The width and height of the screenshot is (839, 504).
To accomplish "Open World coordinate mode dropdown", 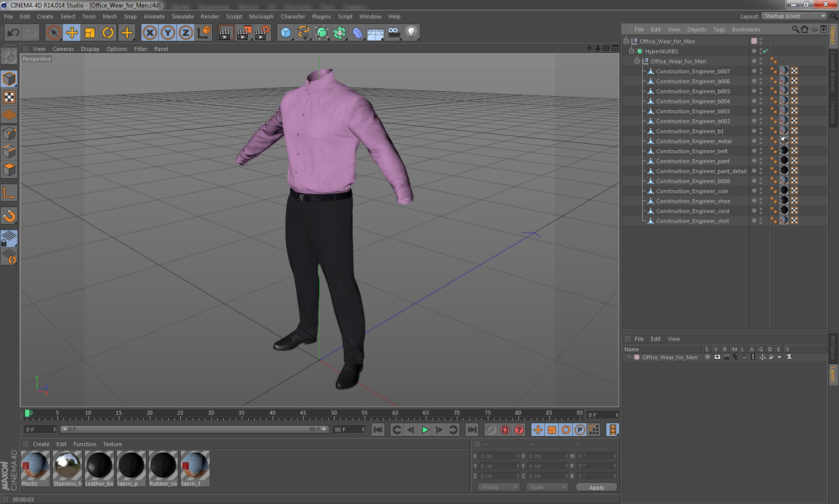I will point(499,487).
